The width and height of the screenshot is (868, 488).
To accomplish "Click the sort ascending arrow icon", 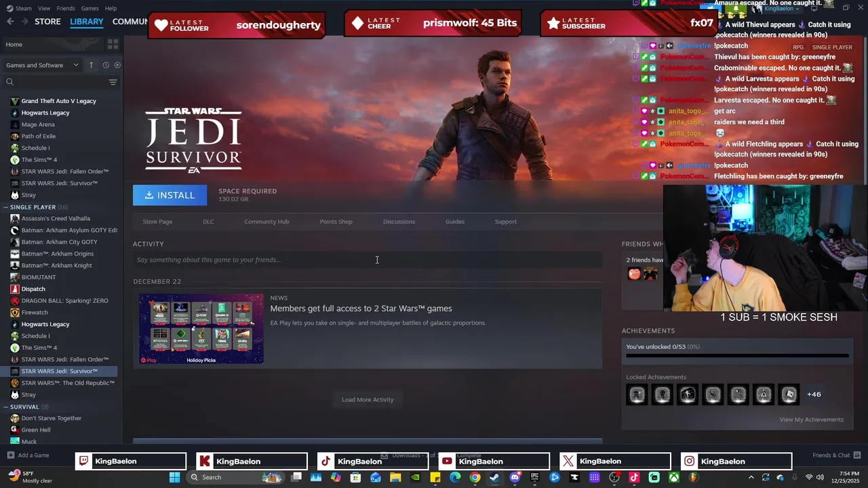I will point(91,65).
